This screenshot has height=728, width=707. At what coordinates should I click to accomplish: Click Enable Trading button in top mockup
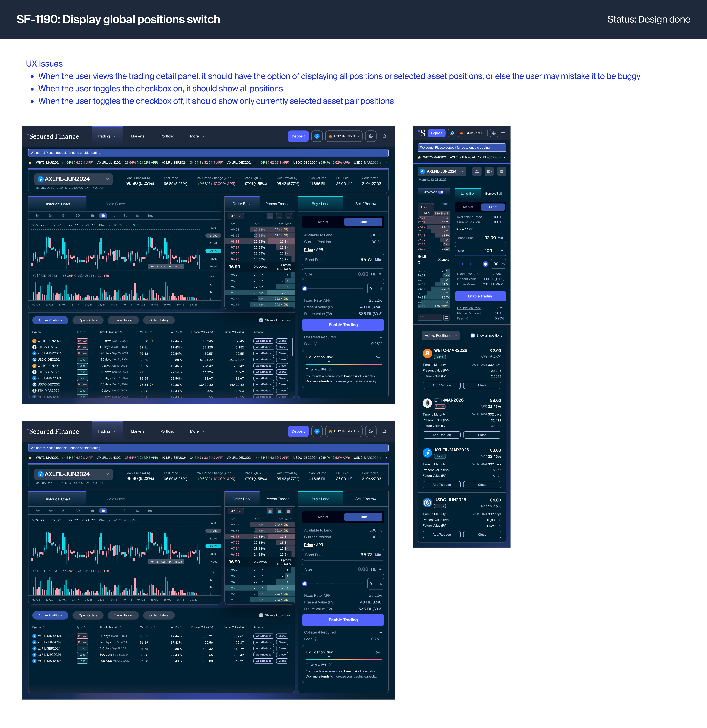pos(343,325)
